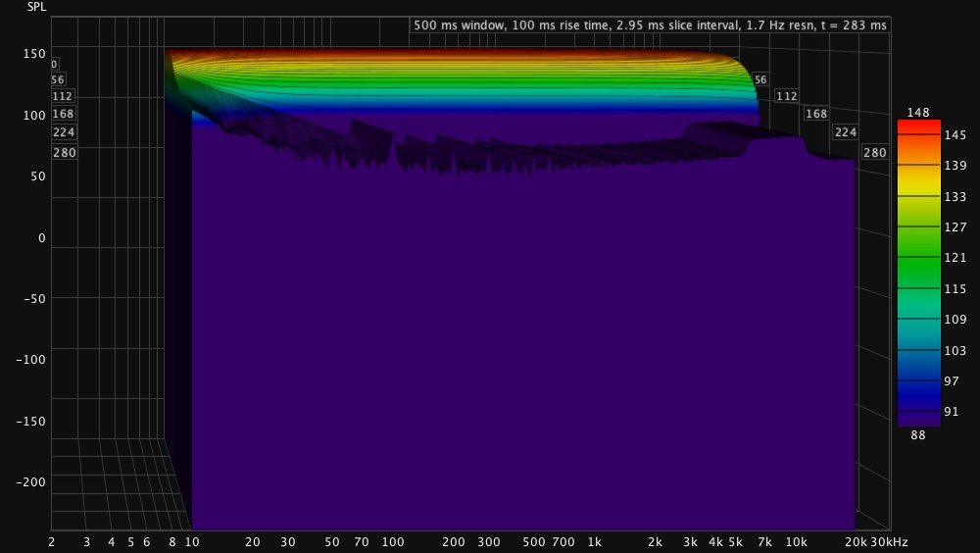Click the 145 label on the color scale
This screenshot has height=553, width=980.
click(955, 135)
